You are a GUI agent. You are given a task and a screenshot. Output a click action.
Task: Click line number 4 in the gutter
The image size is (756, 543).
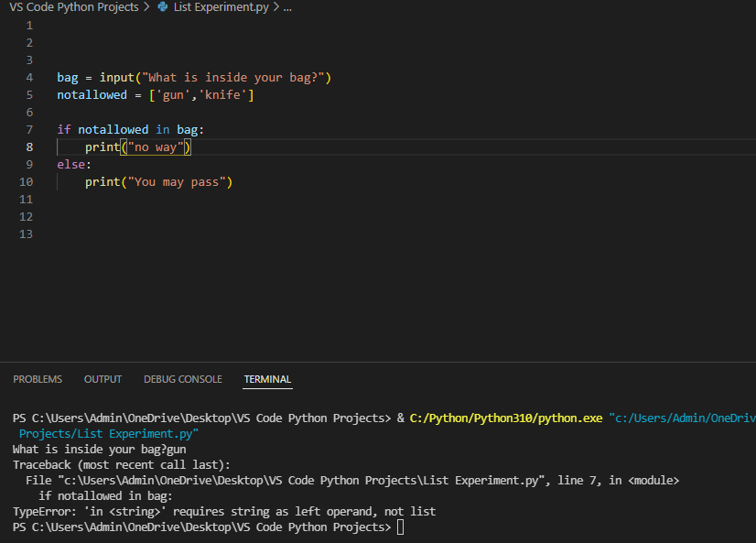pyautogui.click(x=29, y=78)
